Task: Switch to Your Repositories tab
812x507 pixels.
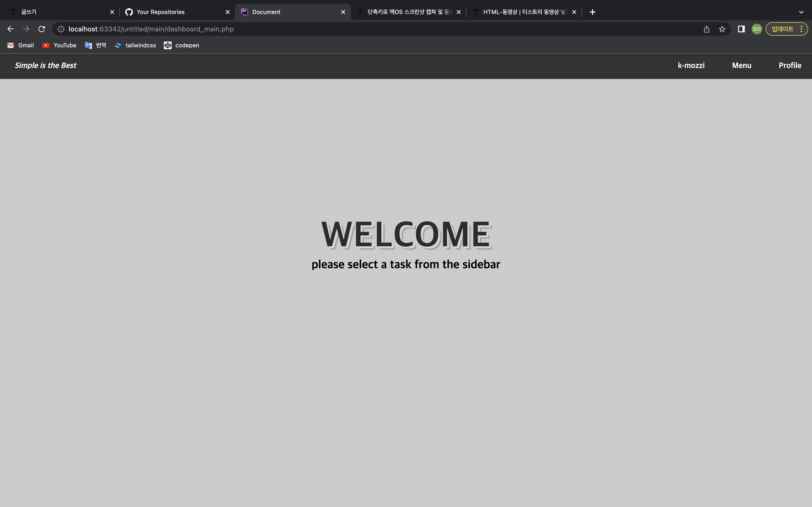Action: [160, 12]
